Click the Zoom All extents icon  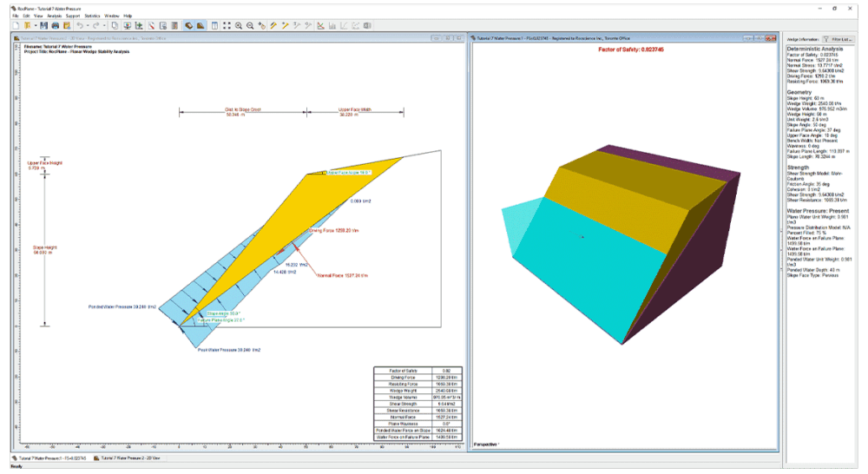(227, 25)
